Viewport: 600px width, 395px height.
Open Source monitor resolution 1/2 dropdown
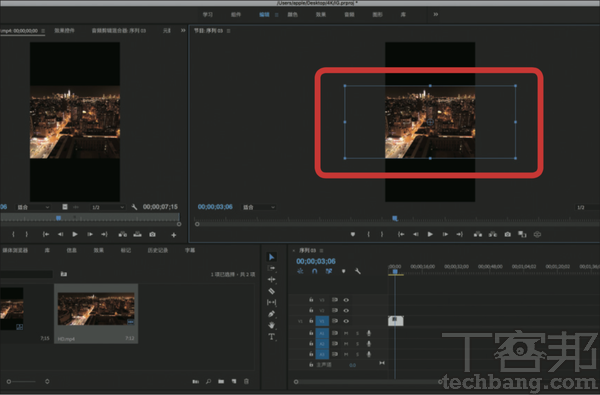[x=108, y=207]
